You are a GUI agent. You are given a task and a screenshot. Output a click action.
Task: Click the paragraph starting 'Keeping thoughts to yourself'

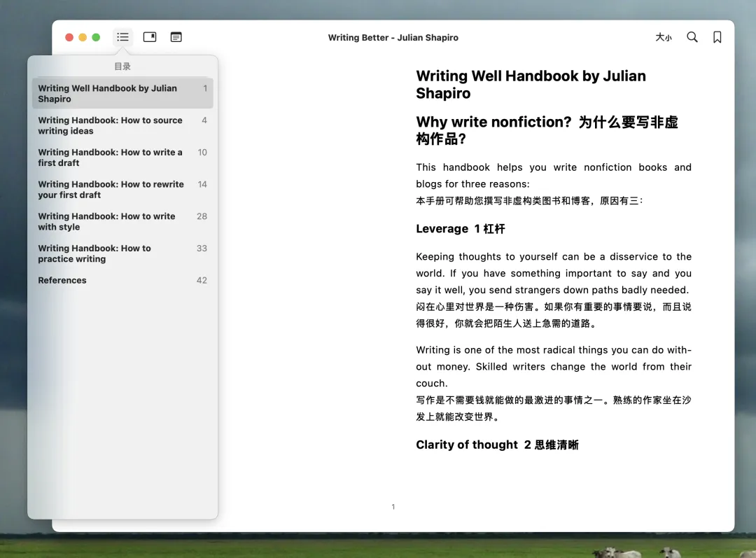pyautogui.click(x=554, y=273)
